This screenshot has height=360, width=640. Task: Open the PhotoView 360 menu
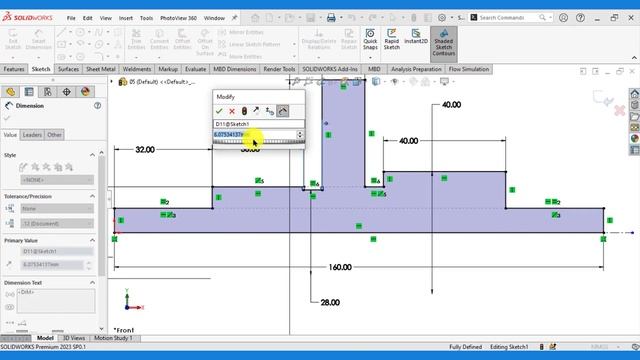[178, 18]
